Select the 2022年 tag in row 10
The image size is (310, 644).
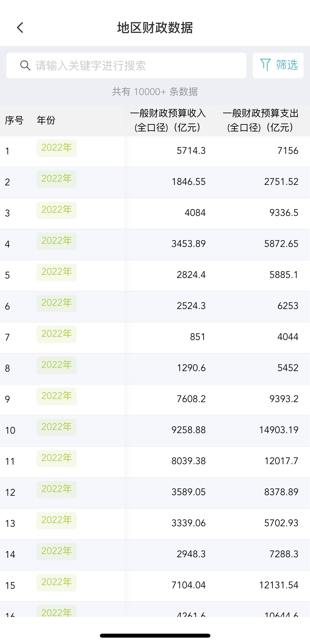point(57,427)
